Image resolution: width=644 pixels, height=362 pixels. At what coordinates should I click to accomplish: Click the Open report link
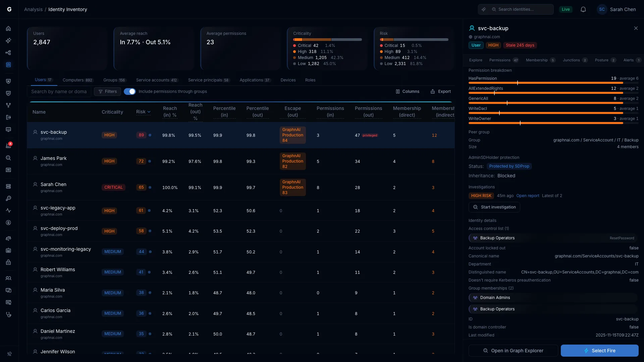click(x=528, y=196)
